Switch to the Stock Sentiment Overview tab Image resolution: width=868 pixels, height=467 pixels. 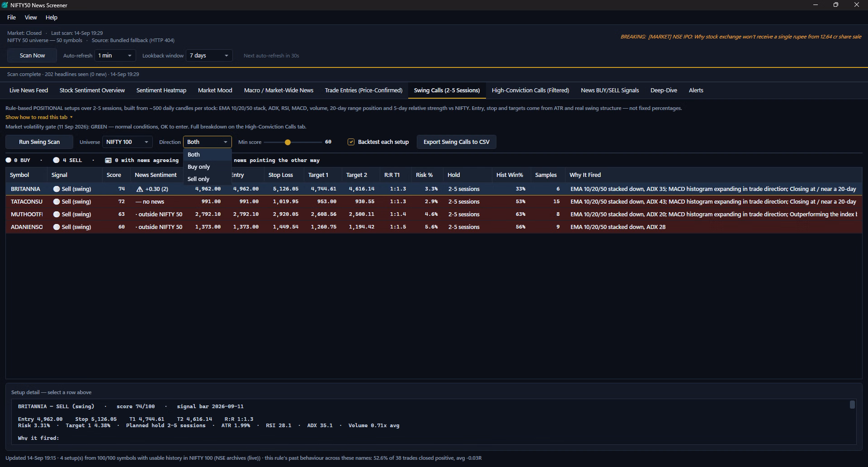pyautogui.click(x=92, y=91)
